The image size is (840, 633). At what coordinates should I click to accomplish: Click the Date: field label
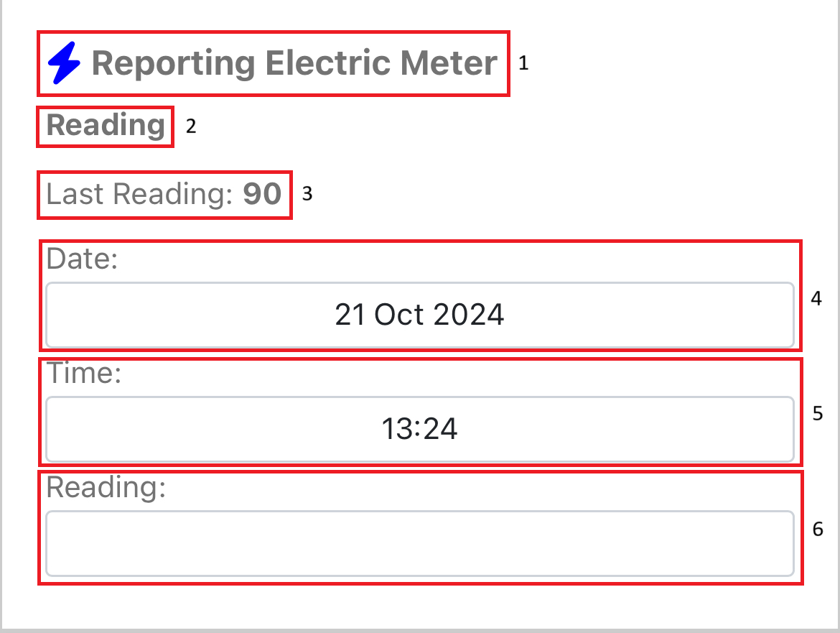pyautogui.click(x=81, y=259)
